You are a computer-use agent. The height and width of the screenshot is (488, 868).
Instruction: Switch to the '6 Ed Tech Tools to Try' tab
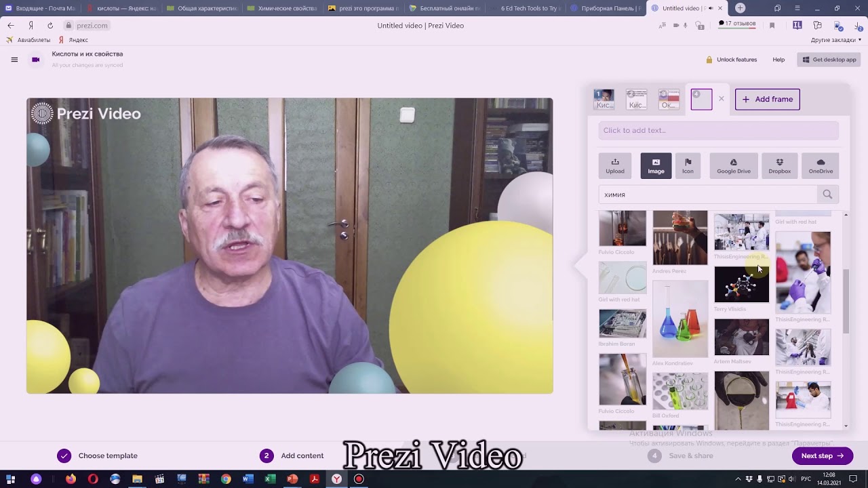point(526,8)
